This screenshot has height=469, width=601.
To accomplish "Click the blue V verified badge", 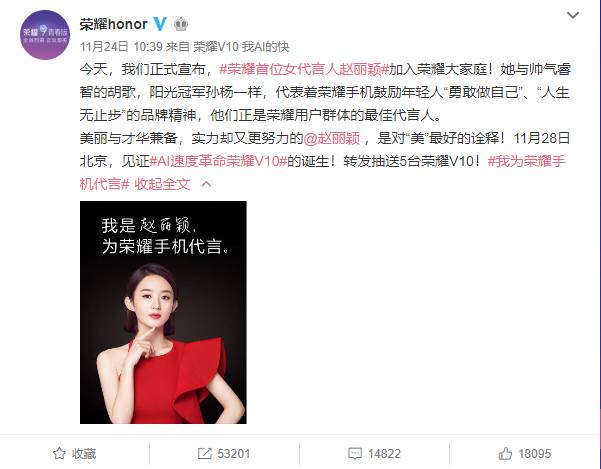I will tap(160, 24).
